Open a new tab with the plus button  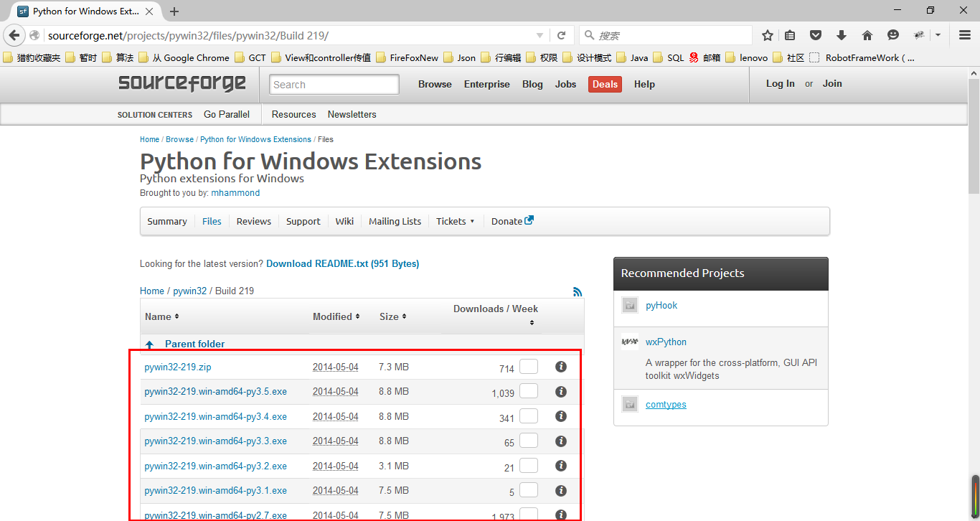[x=174, y=11]
